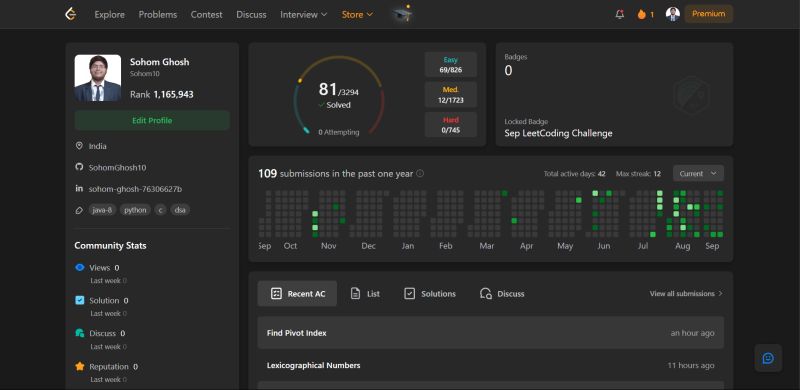Click the Reputation star icon
Viewport: 800px width, 390px height.
(x=80, y=366)
